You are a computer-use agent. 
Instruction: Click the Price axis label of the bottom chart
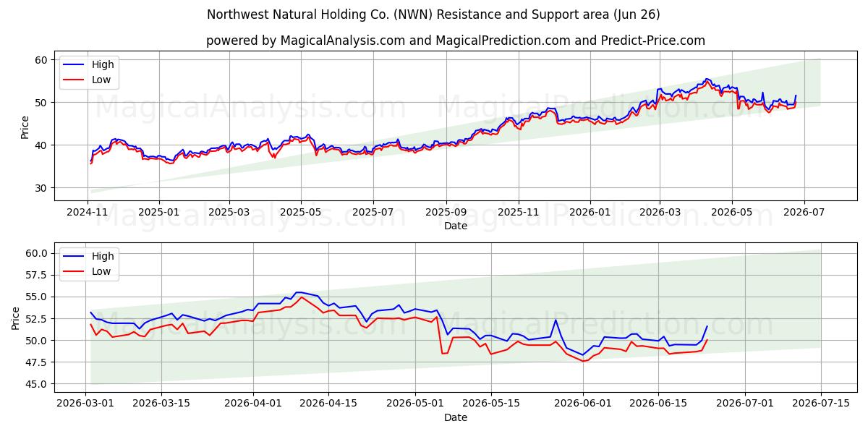(x=16, y=318)
